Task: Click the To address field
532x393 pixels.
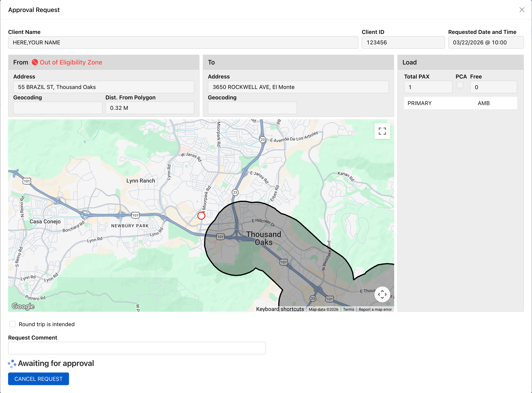Action: tap(298, 87)
